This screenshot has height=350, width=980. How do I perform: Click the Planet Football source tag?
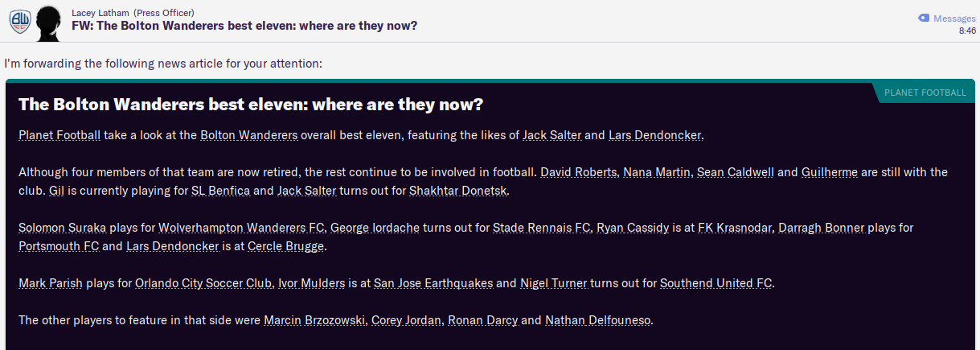click(x=925, y=93)
